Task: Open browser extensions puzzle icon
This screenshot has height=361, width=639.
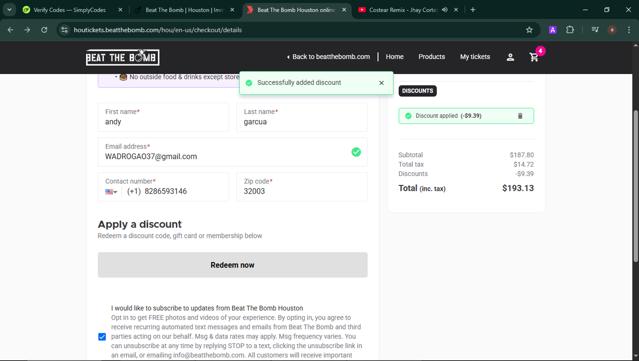Action: click(x=570, y=30)
